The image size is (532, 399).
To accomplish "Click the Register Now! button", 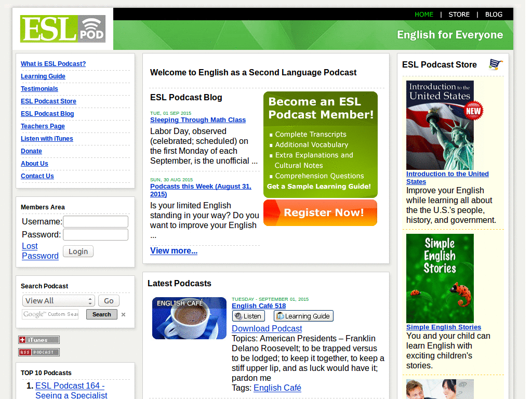I will point(320,212).
